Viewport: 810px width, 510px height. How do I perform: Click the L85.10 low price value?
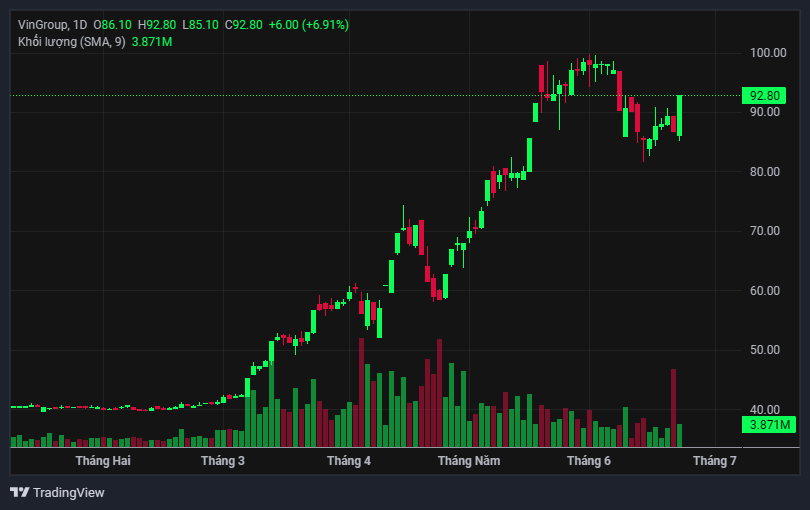200,25
